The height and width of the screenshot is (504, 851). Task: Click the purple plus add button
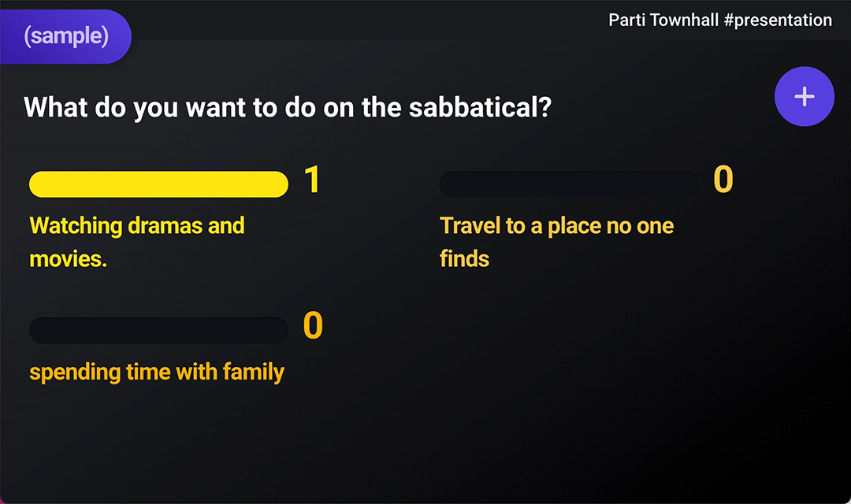804,97
